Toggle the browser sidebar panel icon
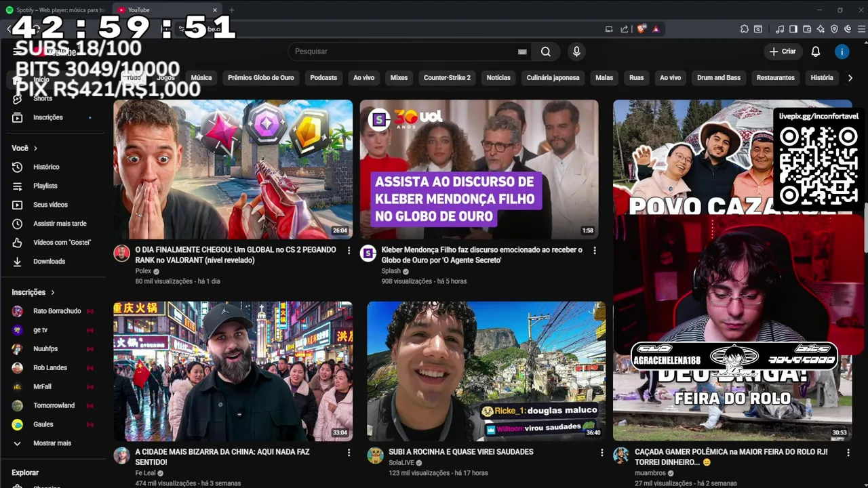The height and width of the screenshot is (488, 868). [x=793, y=29]
